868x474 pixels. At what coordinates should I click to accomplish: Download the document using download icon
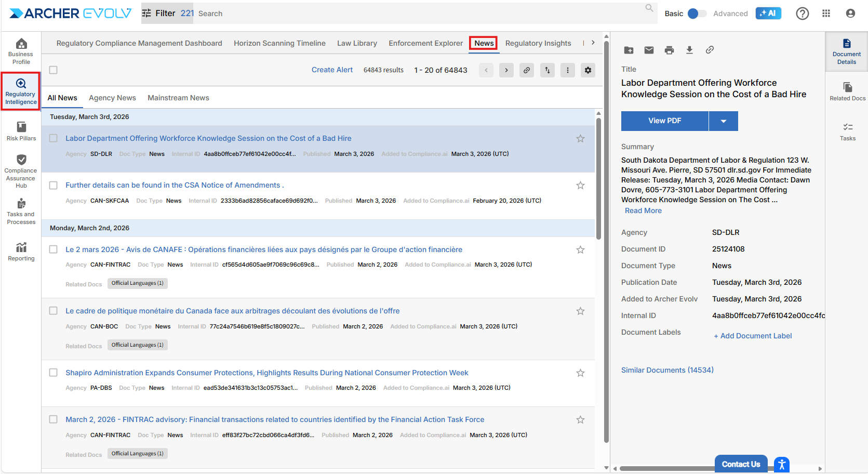pyautogui.click(x=689, y=50)
